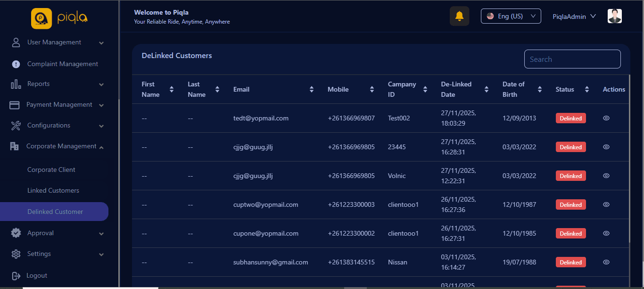Sort by Mobile column arrows
Viewport: 644px width, 289px height.
(x=372, y=89)
